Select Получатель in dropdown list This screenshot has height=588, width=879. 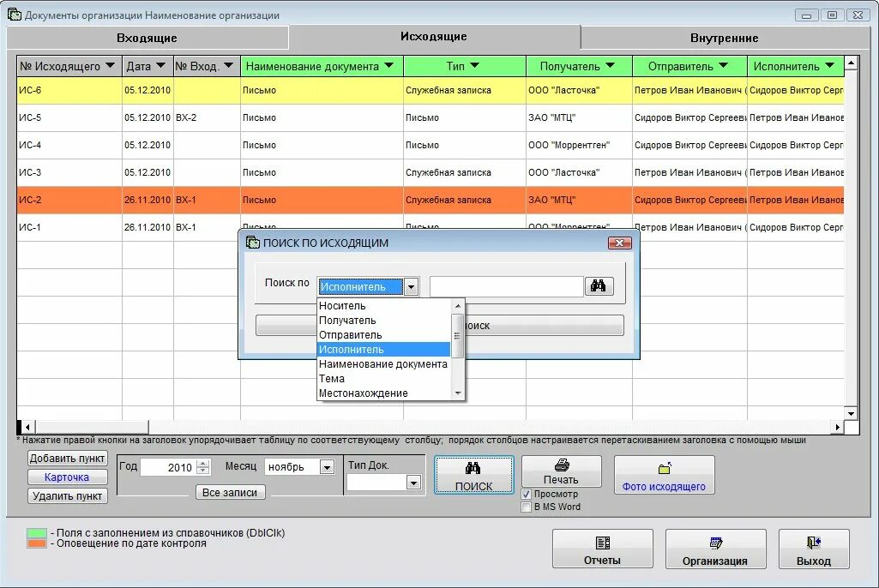click(383, 320)
